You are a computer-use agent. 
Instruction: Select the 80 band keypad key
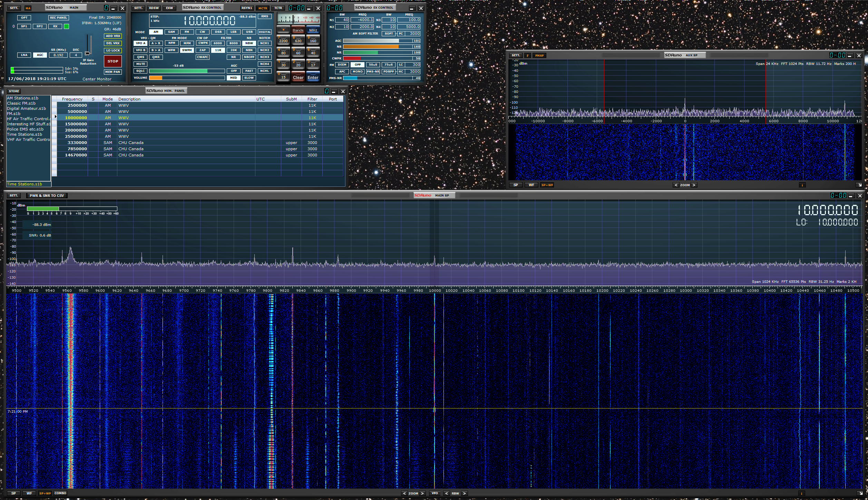point(283,52)
